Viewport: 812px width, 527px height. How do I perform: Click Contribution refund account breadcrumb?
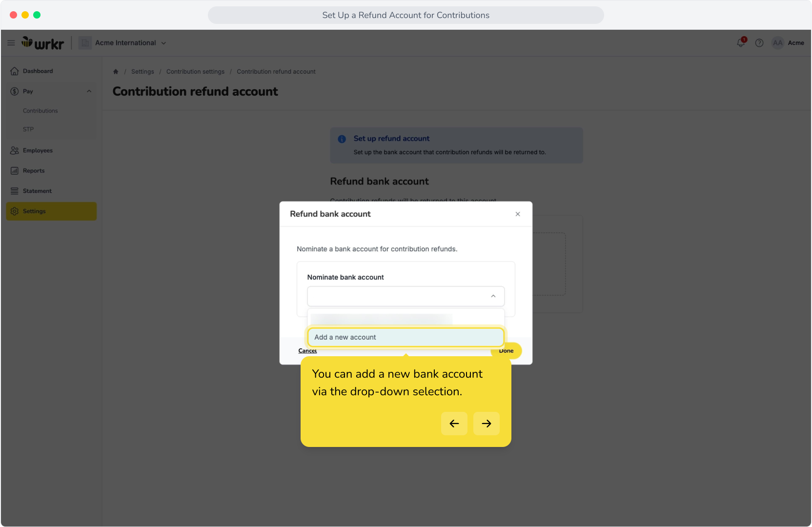(276, 72)
